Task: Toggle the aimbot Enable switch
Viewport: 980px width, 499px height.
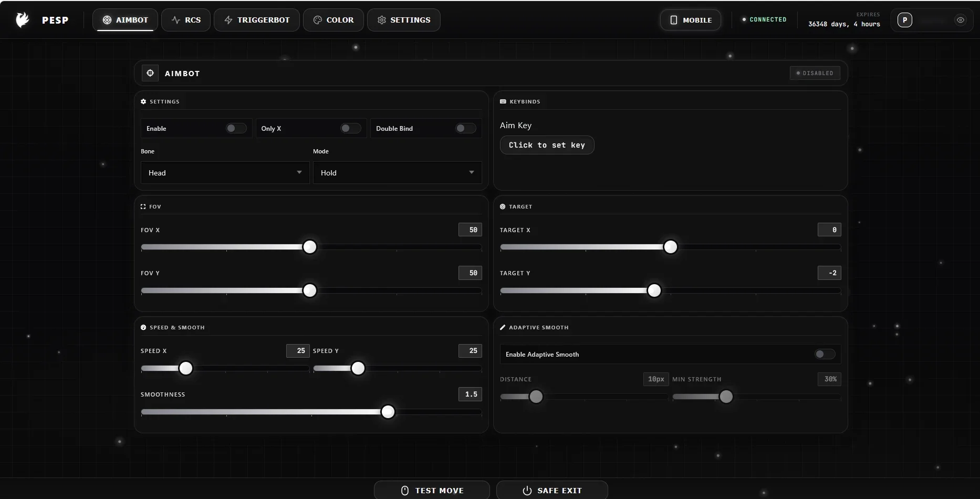Action: (x=236, y=128)
